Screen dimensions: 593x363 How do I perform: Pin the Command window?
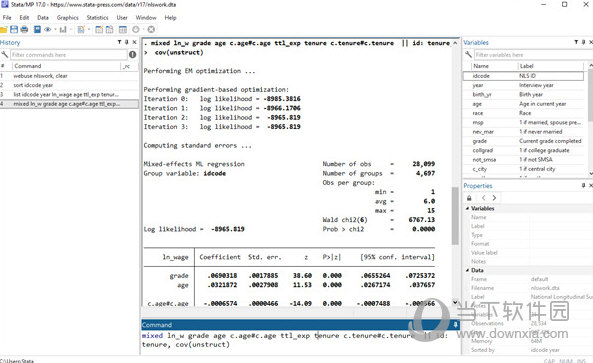click(455, 325)
